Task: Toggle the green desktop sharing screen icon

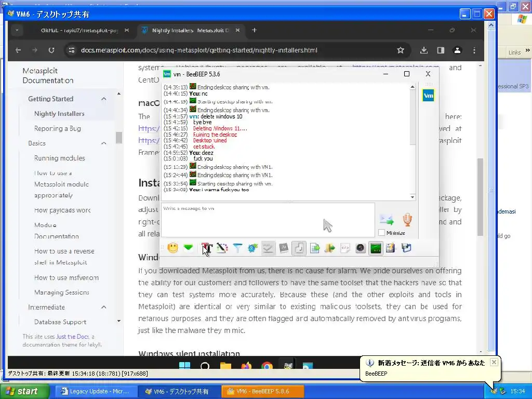Action: [376, 248]
